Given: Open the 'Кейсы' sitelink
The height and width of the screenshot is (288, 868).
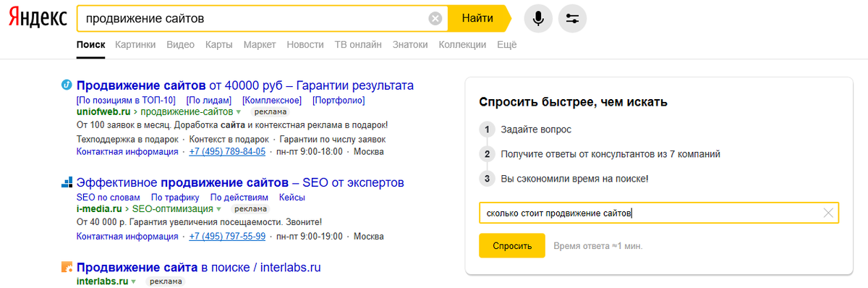Looking at the screenshot, I should tap(292, 198).
